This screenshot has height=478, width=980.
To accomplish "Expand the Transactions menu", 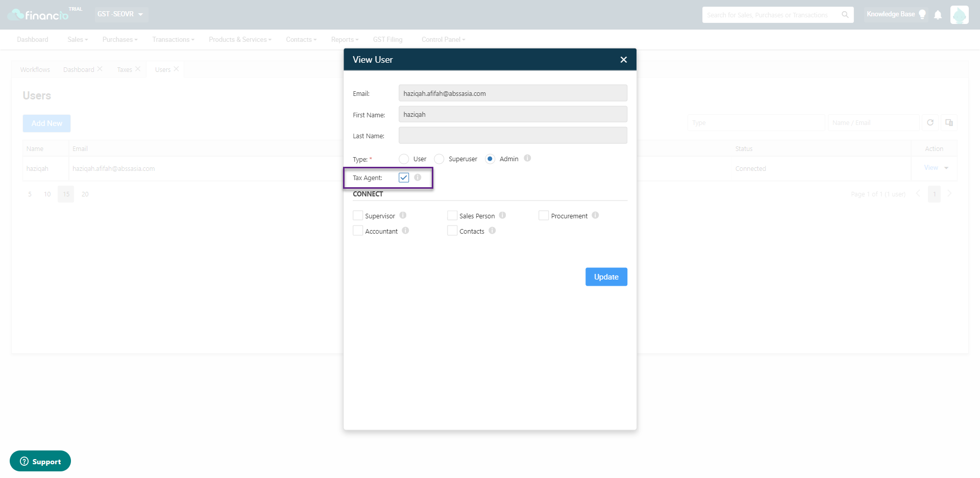I will coord(173,39).
